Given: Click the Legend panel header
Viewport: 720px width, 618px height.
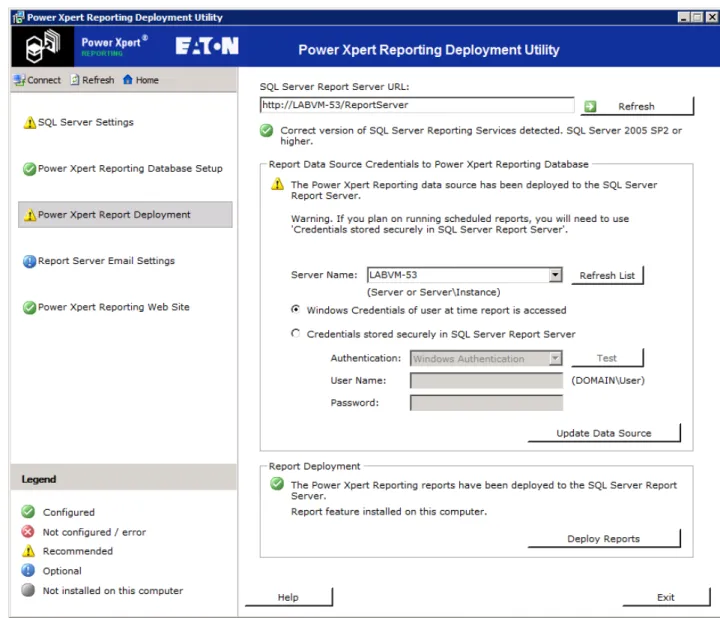Looking at the screenshot, I should pyautogui.click(x=124, y=479).
